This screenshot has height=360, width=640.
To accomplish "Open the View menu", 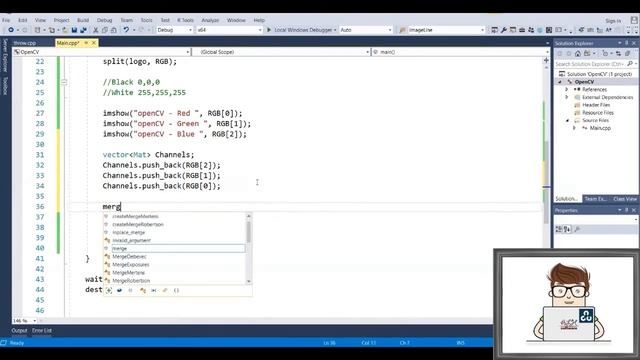I will 40,20.
